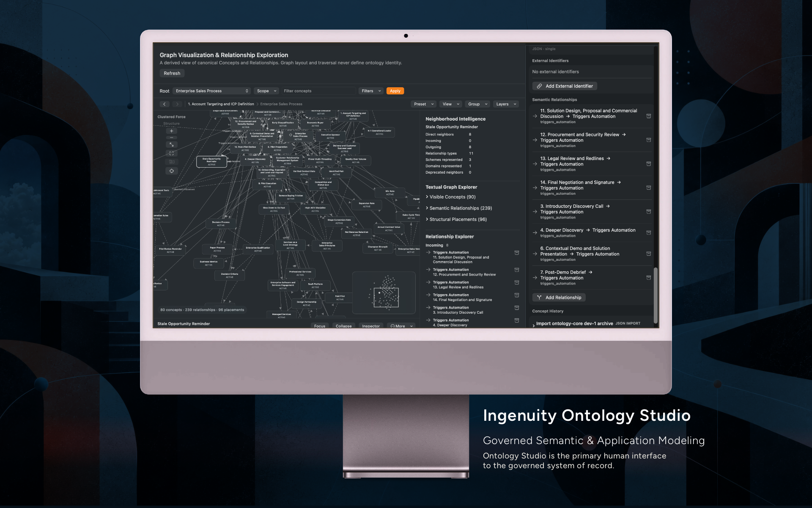Image resolution: width=812 pixels, height=508 pixels.
Task: Zoom in with the graph plus icon
Action: [x=171, y=131]
